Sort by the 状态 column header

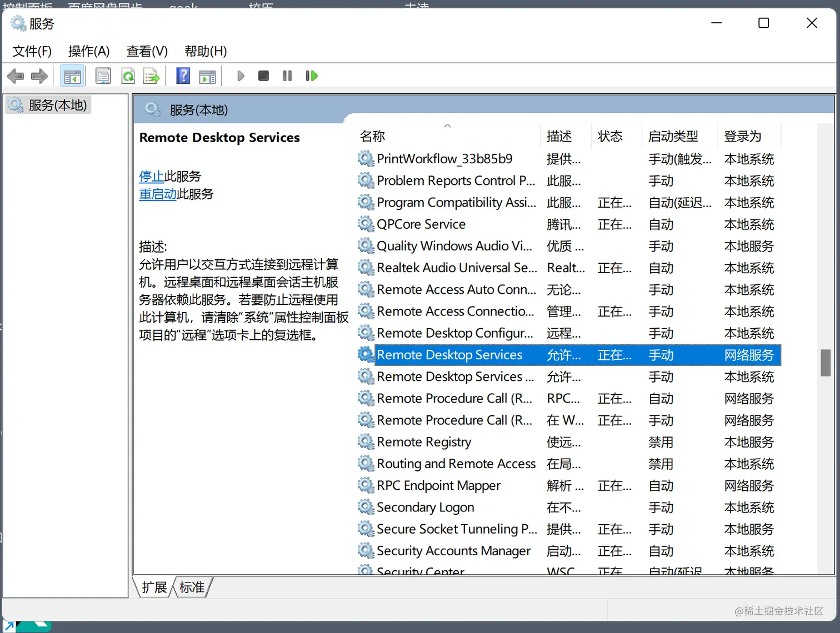tap(616, 136)
